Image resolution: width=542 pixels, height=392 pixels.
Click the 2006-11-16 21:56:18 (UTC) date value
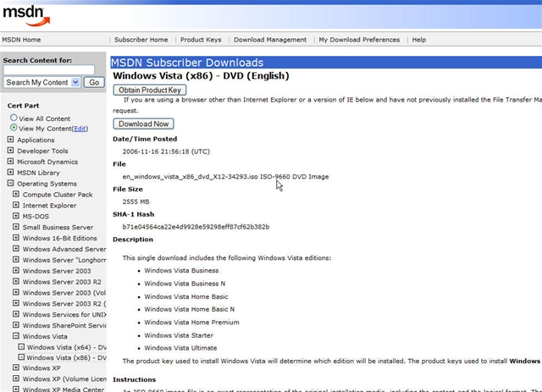166,152
